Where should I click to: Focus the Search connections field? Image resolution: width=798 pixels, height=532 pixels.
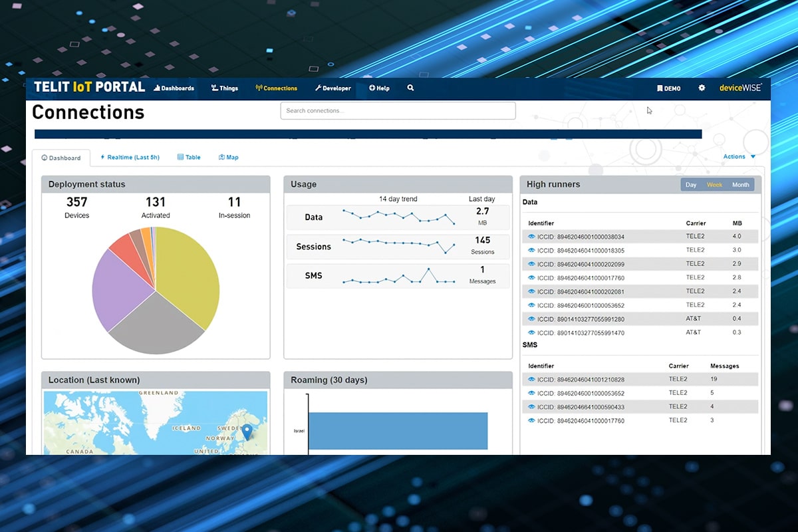tap(398, 110)
